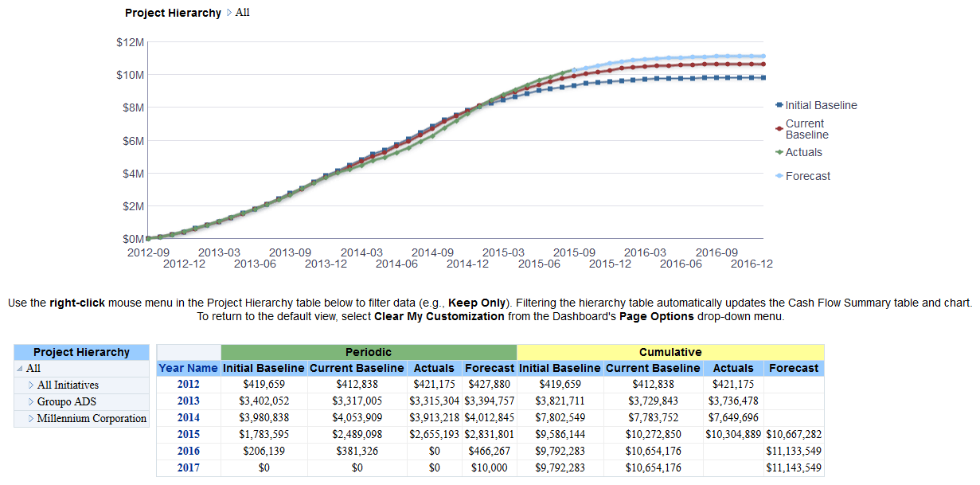
Task: Click the Year Name column header
Action: tap(189, 367)
